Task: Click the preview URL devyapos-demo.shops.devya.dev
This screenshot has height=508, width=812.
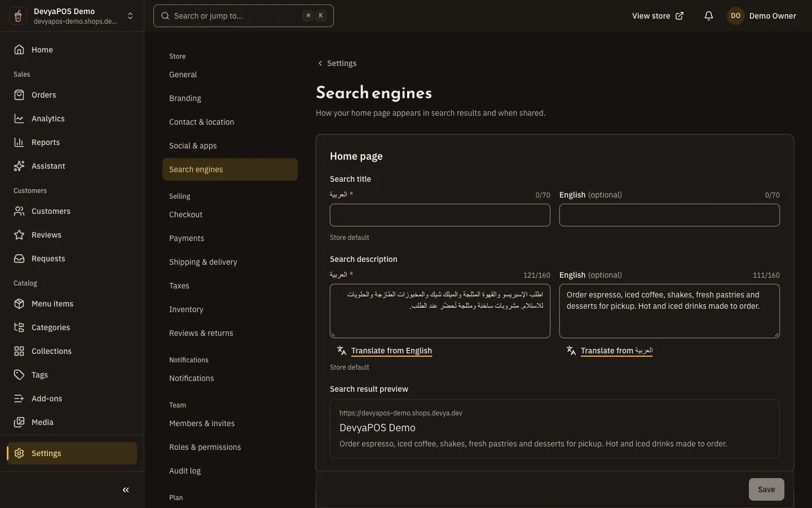Action: pos(401,413)
